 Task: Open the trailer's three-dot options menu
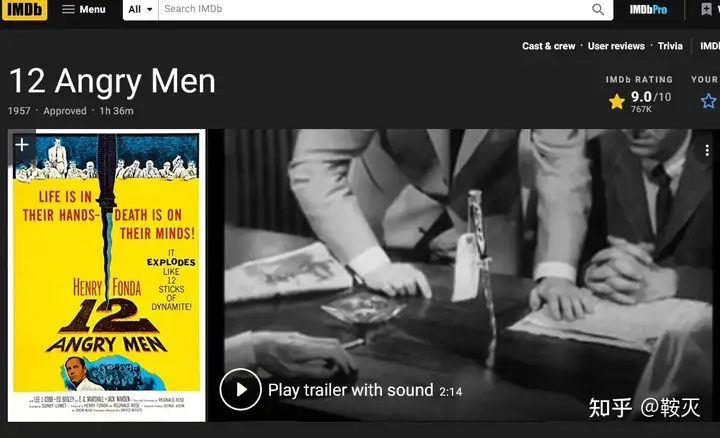pyautogui.click(x=707, y=150)
